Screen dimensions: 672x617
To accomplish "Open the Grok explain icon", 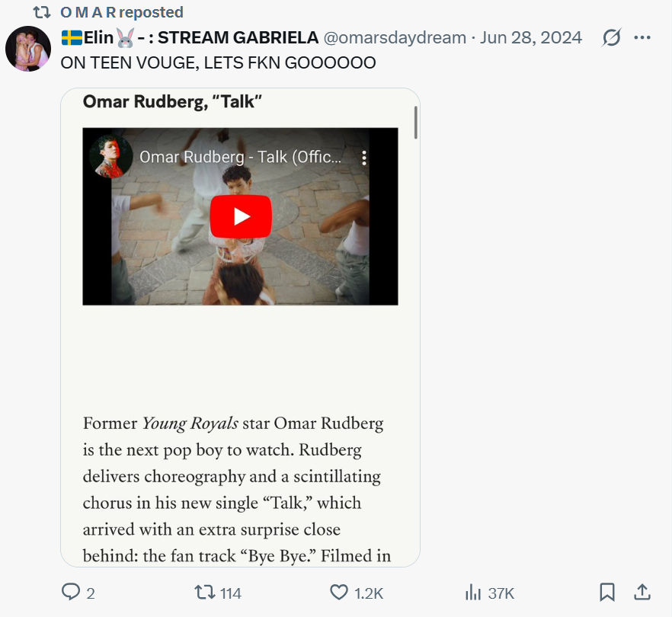I will [x=611, y=37].
